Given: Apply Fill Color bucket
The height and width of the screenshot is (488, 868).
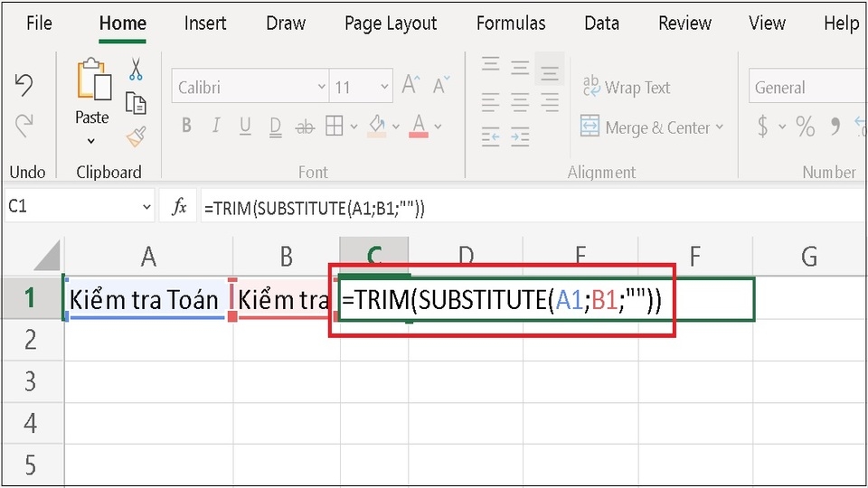Looking at the screenshot, I should click(x=377, y=126).
